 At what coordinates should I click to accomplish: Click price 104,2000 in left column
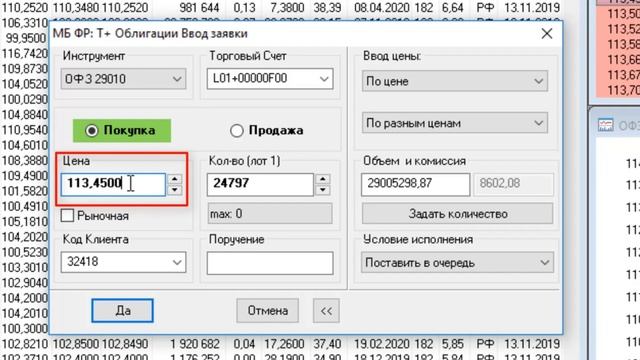coord(24,298)
